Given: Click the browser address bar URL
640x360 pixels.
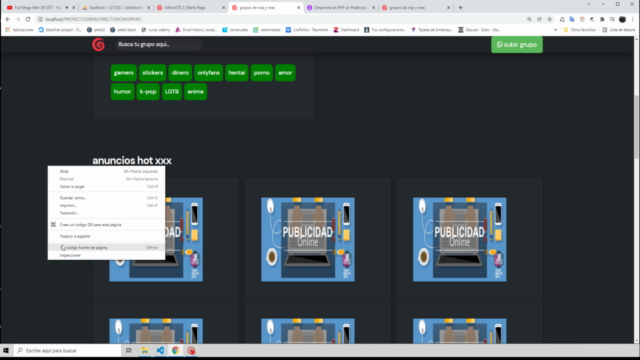Looking at the screenshot, I should coord(93,19).
